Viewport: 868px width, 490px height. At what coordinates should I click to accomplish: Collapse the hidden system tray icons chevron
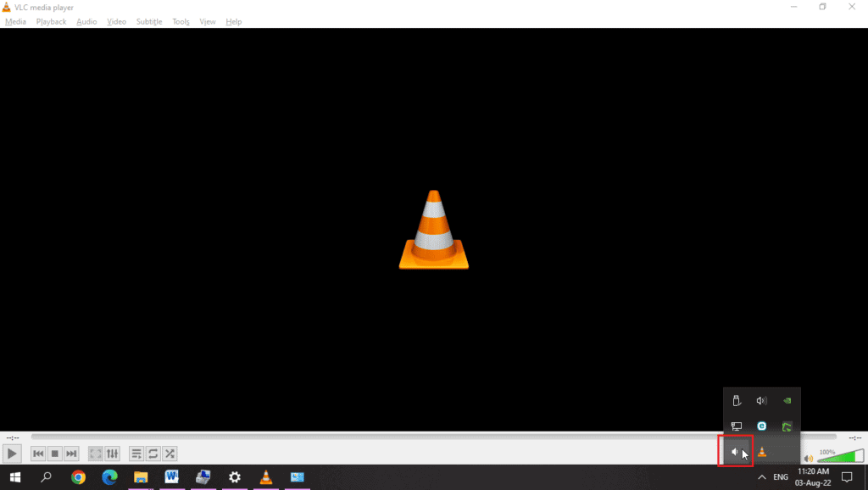[x=761, y=477]
